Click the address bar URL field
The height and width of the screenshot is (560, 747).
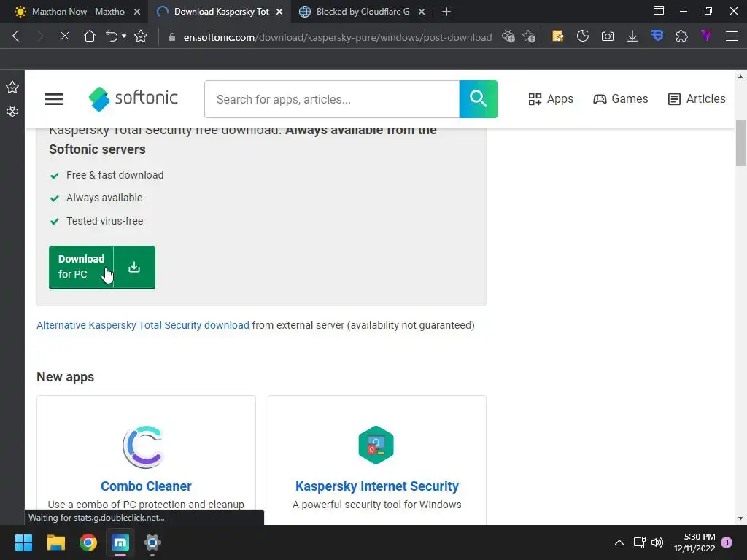pos(337,36)
